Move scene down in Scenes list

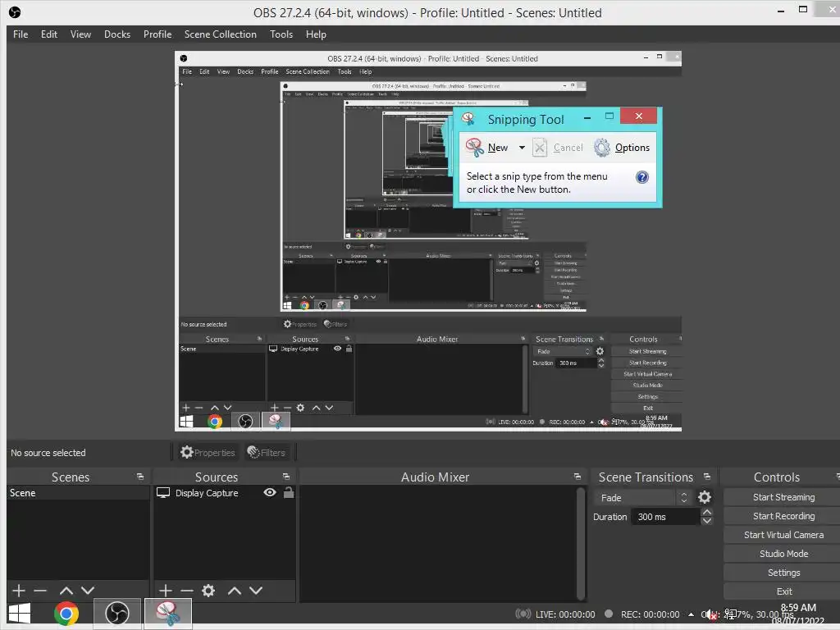tap(88, 591)
